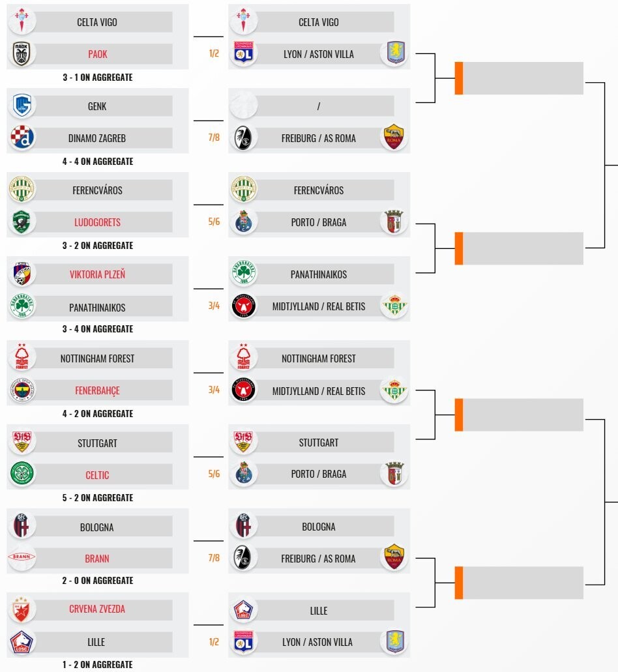Open the Porto / Braga slot under Ferencváros

point(319,222)
